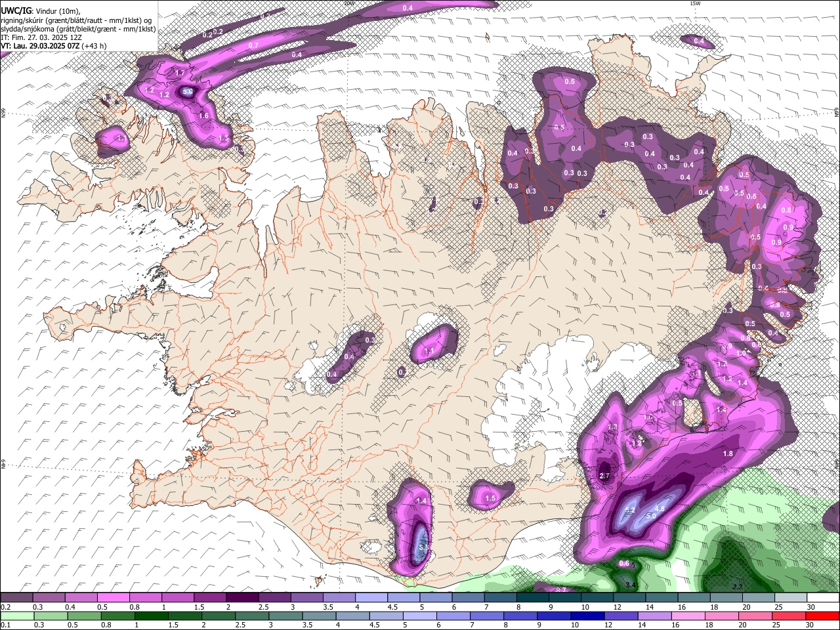Screen dimensions: 840x630
Task: Select the 3.4 value at the bottom edge
Action: (631, 585)
